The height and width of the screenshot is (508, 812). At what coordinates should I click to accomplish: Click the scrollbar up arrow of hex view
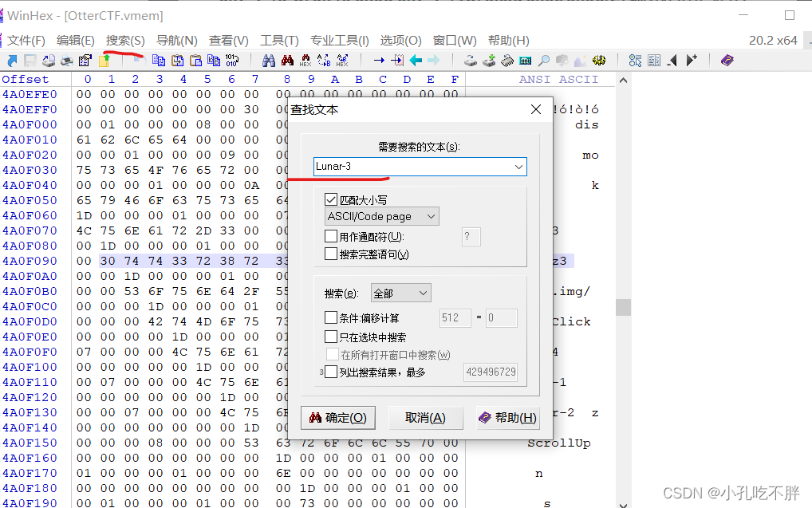click(x=623, y=81)
